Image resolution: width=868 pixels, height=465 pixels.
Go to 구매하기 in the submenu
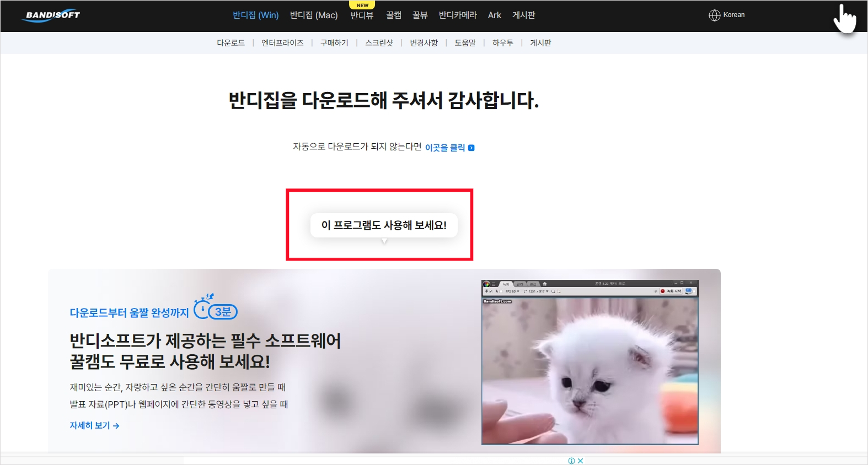pyautogui.click(x=334, y=43)
